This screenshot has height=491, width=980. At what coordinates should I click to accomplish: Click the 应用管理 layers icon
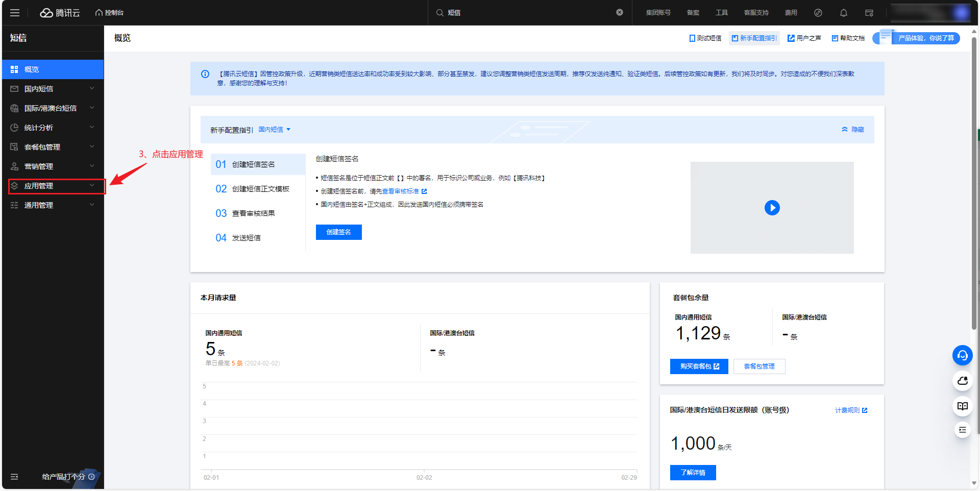point(14,186)
